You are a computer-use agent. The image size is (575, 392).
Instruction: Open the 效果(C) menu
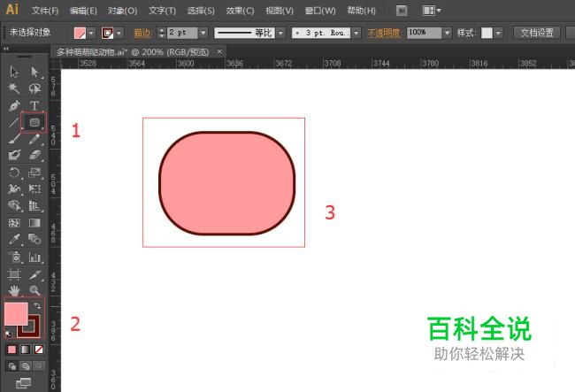240,11
